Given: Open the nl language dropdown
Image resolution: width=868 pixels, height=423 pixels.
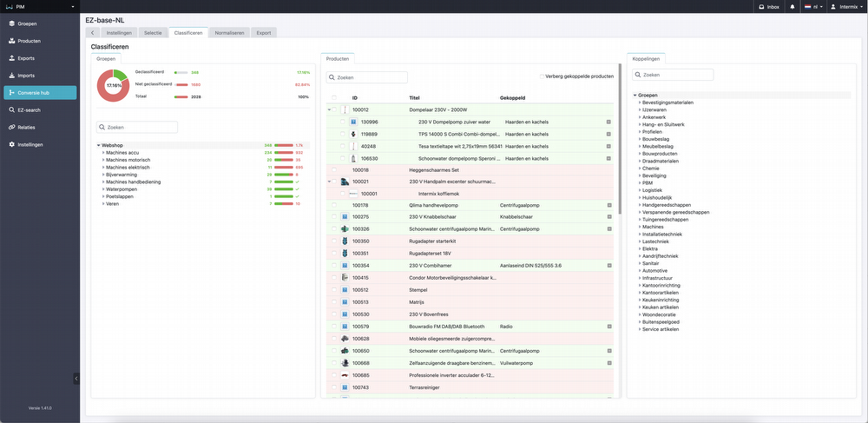Looking at the screenshot, I should [x=812, y=7].
